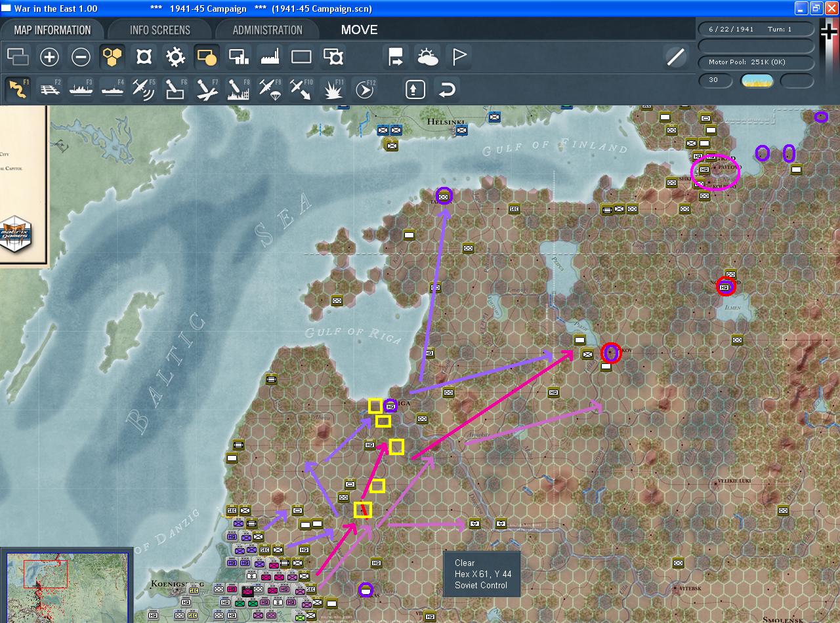
Task: Click the four-cornered fort icon in toolbar
Action: coord(144,57)
